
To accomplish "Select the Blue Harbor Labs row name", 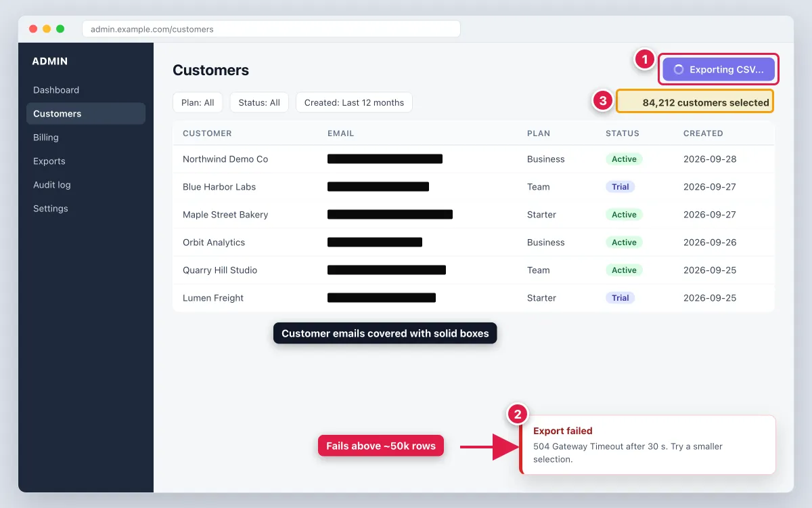I will (x=219, y=187).
